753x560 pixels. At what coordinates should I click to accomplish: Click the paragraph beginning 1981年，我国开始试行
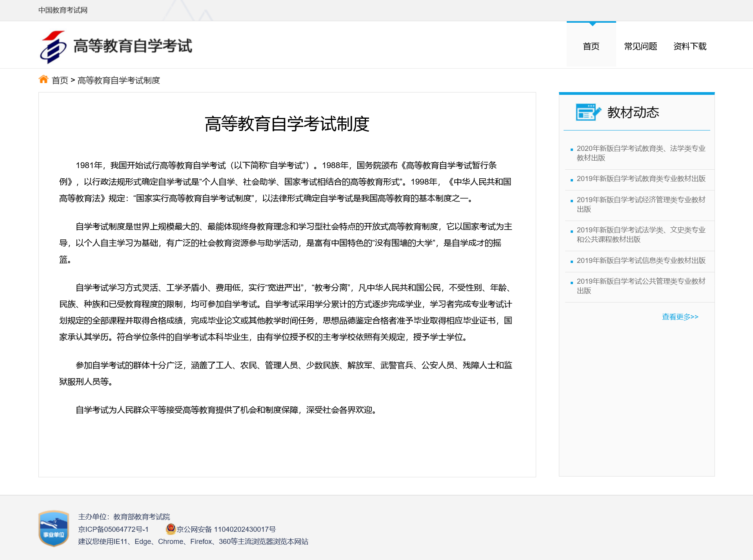[286, 182]
